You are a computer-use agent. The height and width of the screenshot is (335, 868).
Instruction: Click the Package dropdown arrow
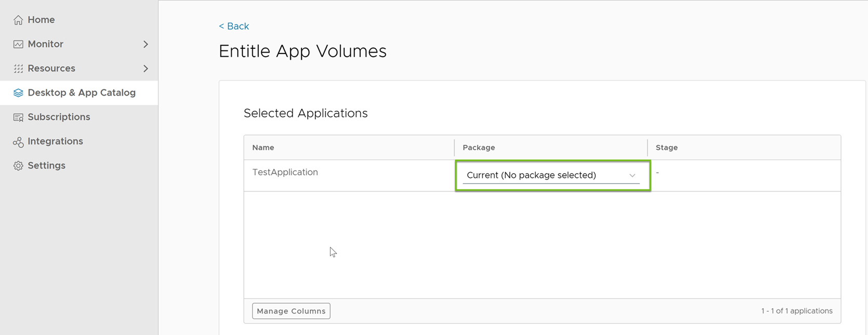tap(632, 175)
